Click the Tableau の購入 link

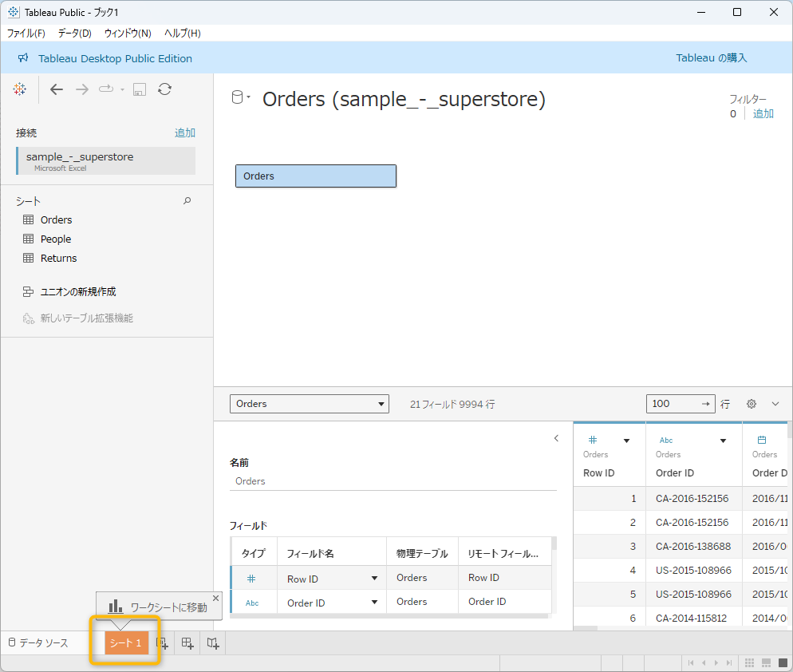pyautogui.click(x=712, y=58)
